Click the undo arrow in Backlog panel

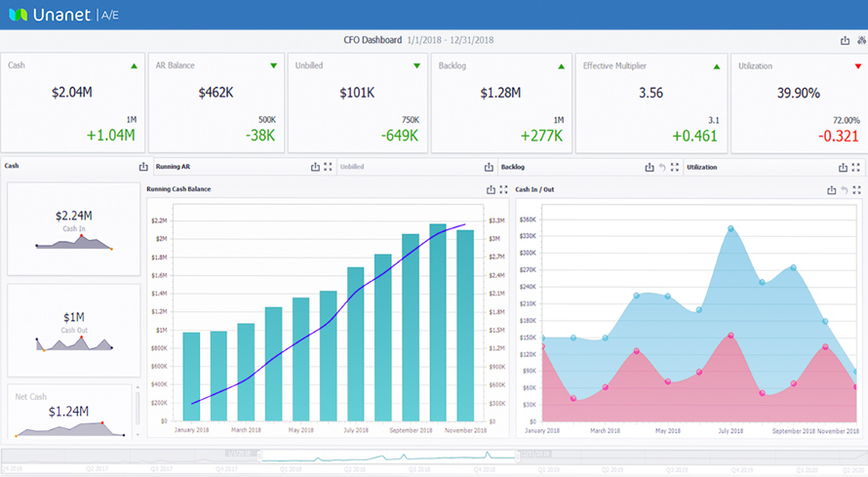tap(662, 167)
